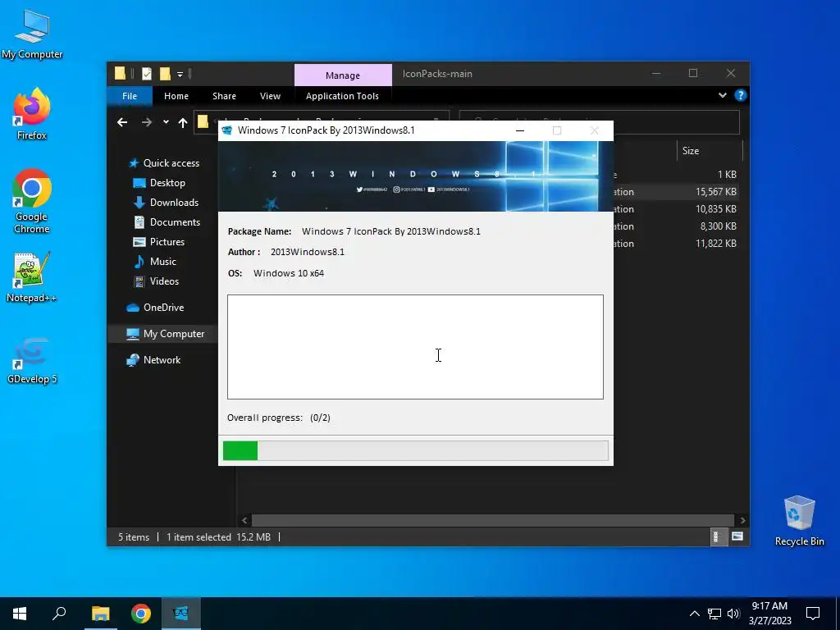Open Chrome from the taskbar
The height and width of the screenshot is (630, 840).
tap(141, 614)
